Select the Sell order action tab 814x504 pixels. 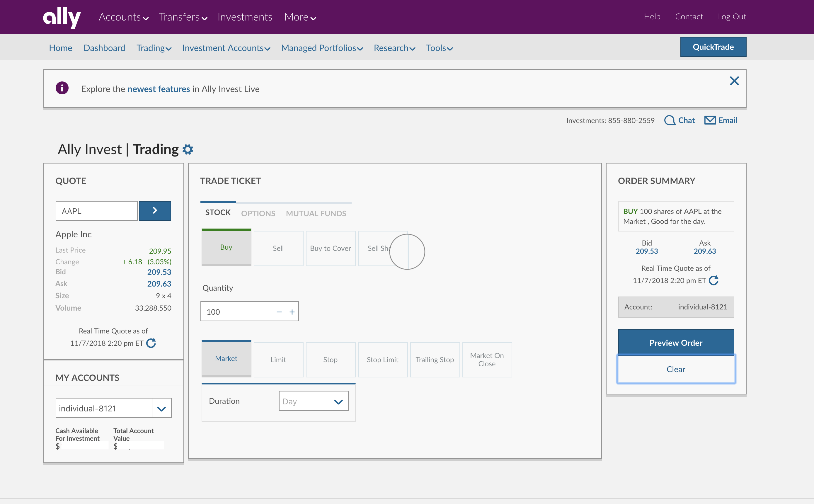[x=278, y=247]
